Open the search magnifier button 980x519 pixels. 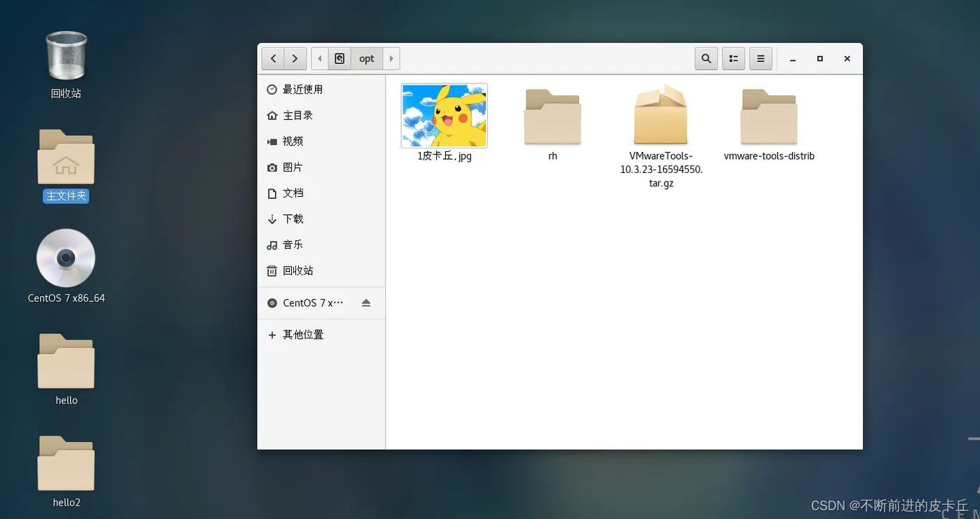coord(706,59)
